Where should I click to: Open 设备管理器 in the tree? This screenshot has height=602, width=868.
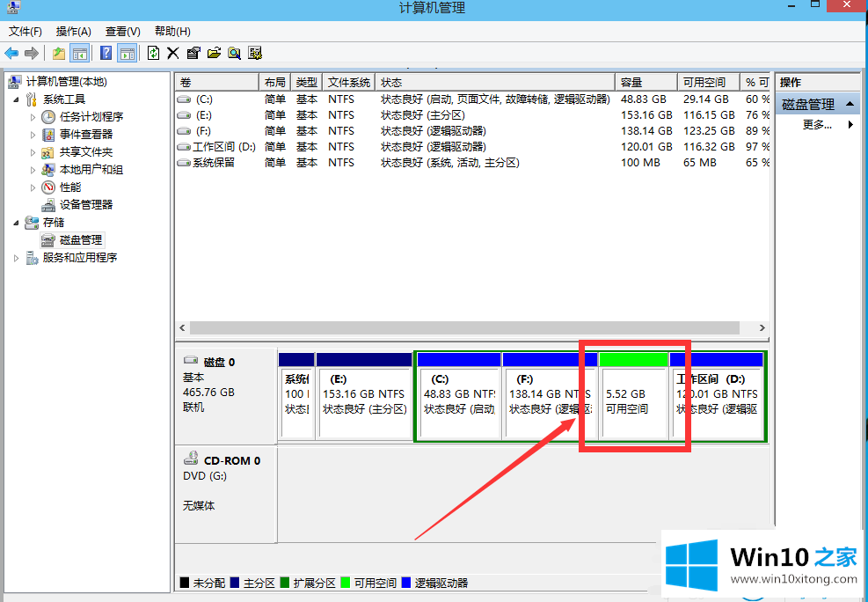pyautogui.click(x=86, y=205)
